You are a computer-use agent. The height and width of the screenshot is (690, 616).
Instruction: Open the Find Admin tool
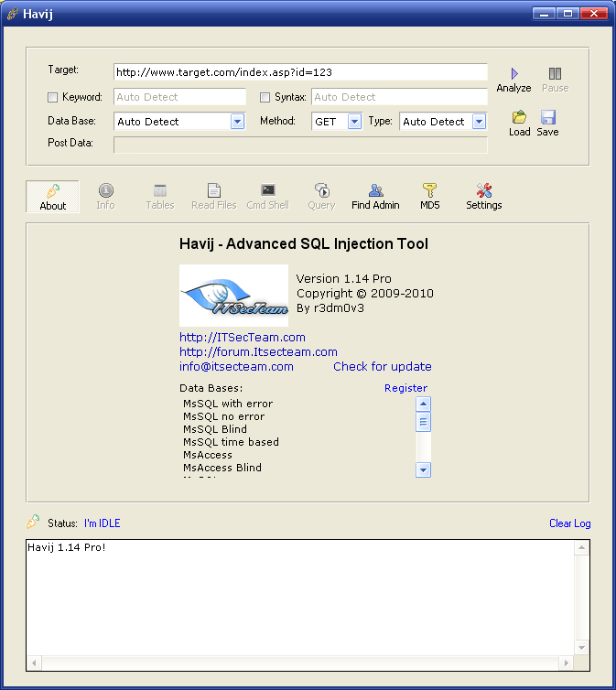click(375, 197)
